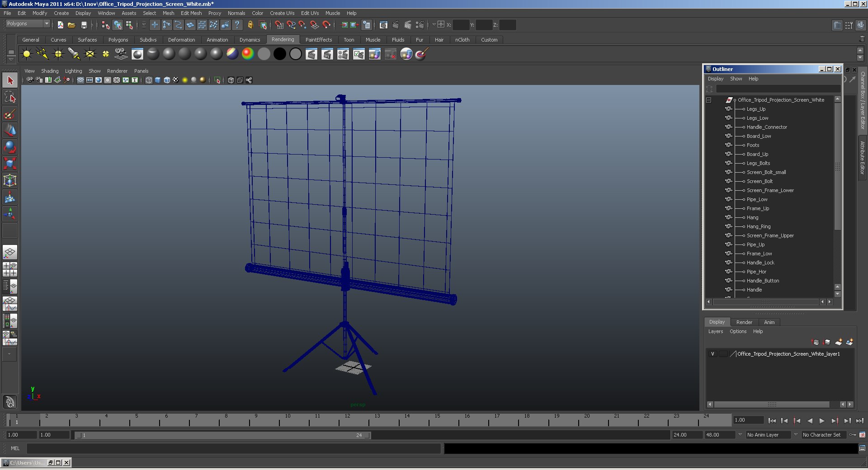Toggle use all lights in viewport
The height and width of the screenshot is (470, 868).
click(185, 80)
